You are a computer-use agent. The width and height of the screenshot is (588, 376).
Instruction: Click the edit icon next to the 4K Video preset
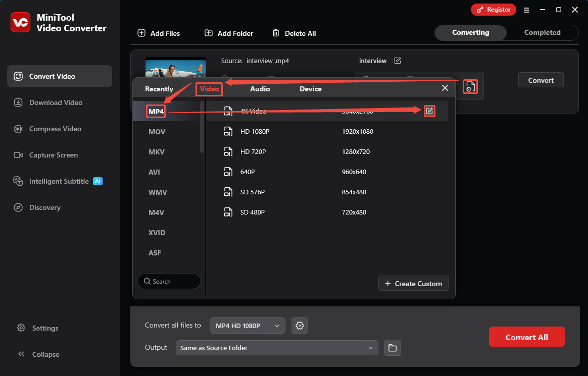(x=429, y=111)
